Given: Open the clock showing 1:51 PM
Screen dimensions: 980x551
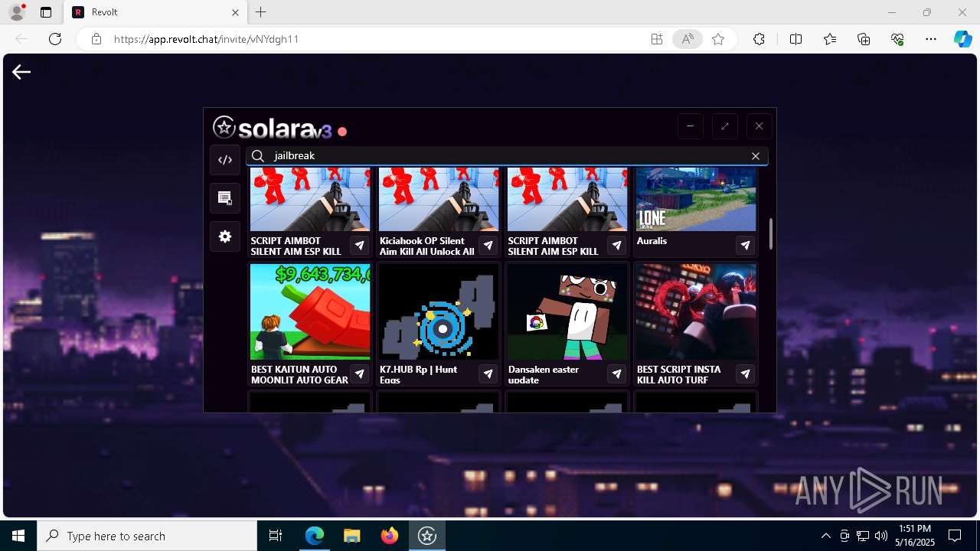Looking at the screenshot, I should coord(915,536).
